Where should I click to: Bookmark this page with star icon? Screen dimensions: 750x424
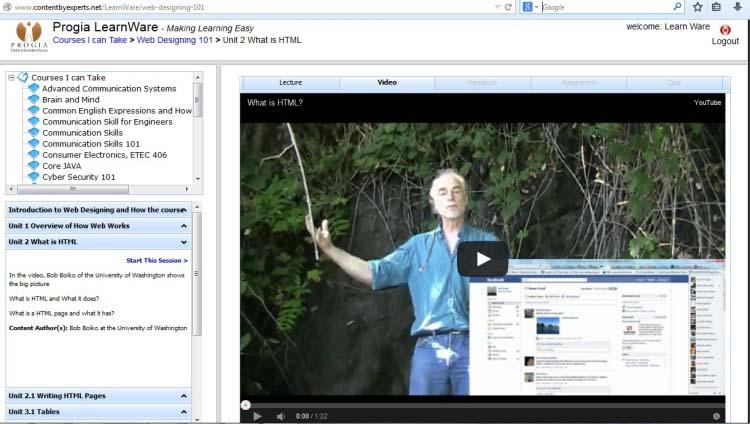(698, 7)
